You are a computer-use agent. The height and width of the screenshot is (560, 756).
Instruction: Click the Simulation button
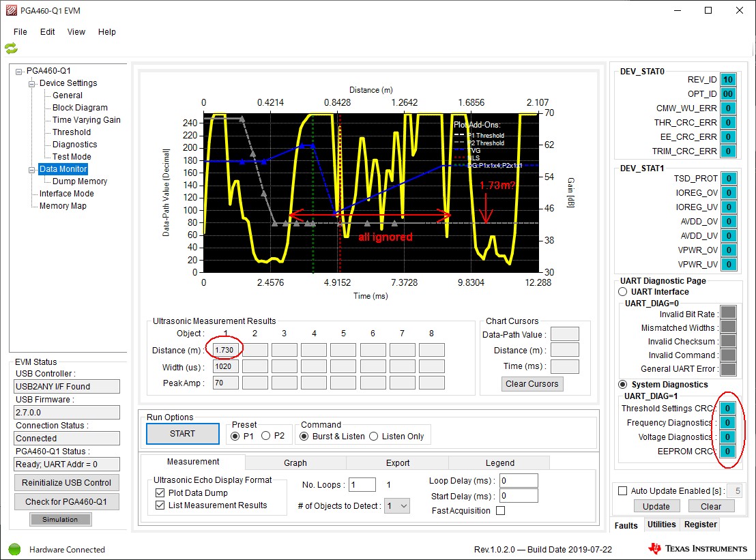(x=60, y=520)
